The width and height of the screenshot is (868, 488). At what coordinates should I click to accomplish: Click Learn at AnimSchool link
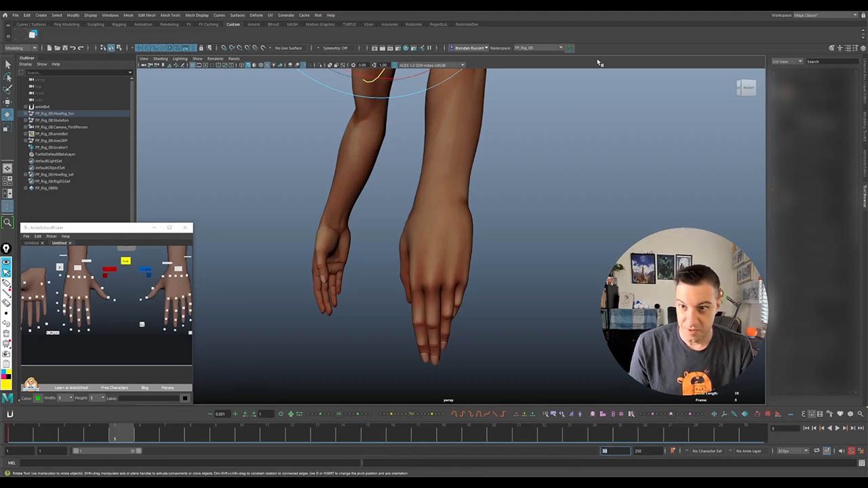coord(71,388)
